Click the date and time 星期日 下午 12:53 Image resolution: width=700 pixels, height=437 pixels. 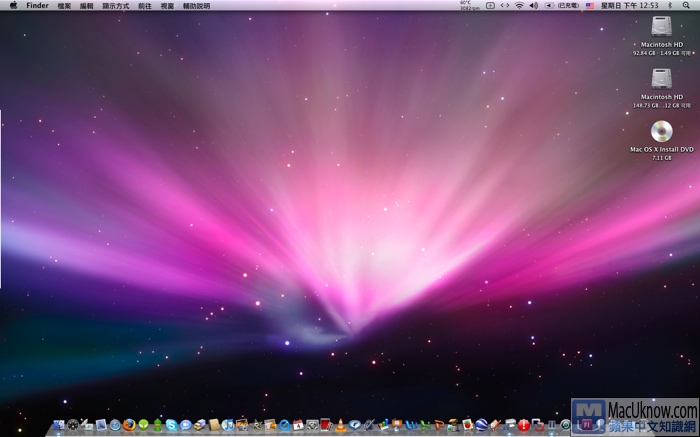click(x=629, y=5)
